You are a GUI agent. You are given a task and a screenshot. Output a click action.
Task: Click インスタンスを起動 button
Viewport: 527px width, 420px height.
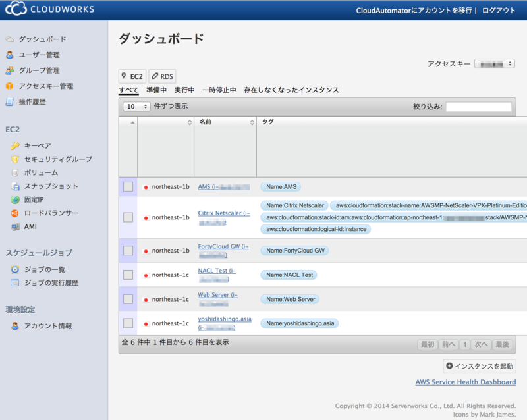pyautogui.click(x=480, y=366)
